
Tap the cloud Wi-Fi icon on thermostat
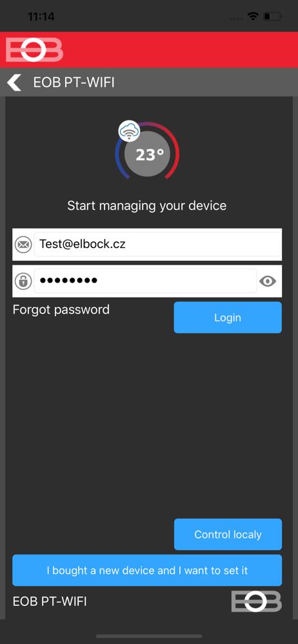[x=129, y=131]
